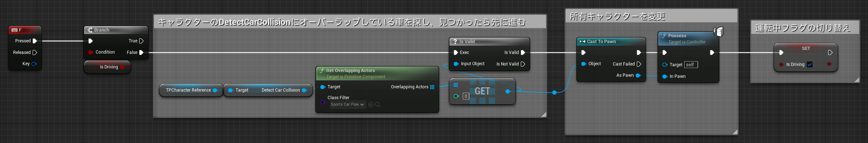Click the SET node Is Driving output pin
Image resolution: width=868 pixels, height=143 pixels.
click(x=829, y=64)
